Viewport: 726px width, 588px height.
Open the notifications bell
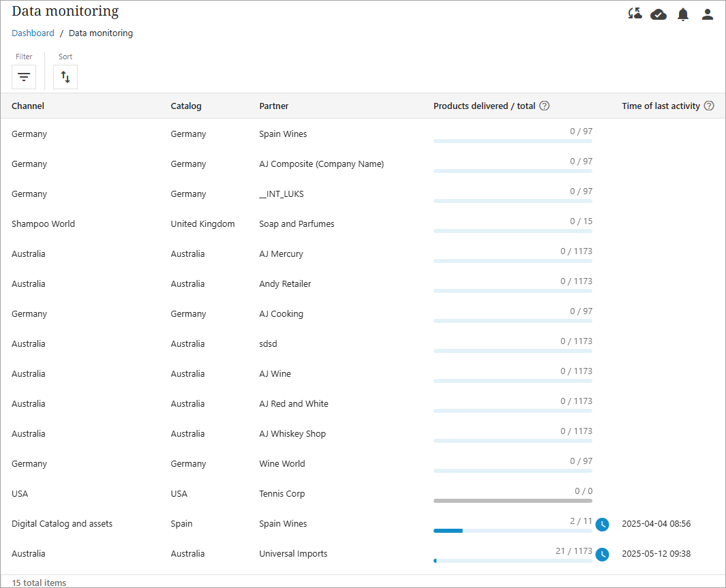tap(683, 14)
